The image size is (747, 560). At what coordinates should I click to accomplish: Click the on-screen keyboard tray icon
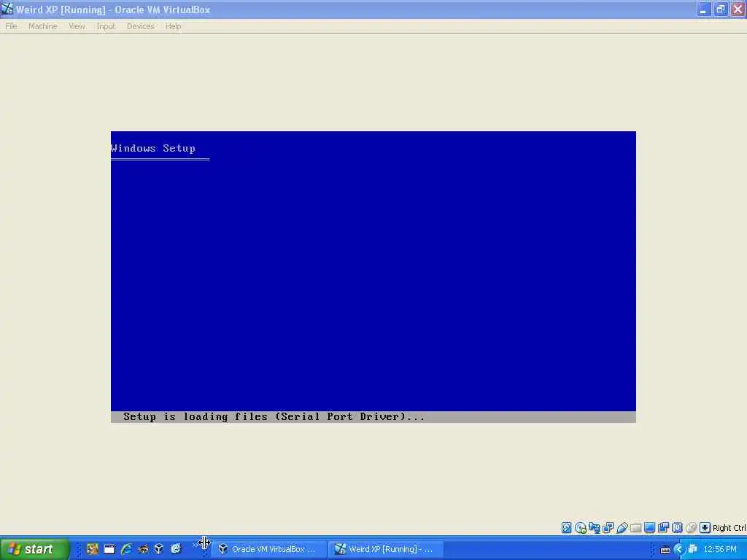665,550
